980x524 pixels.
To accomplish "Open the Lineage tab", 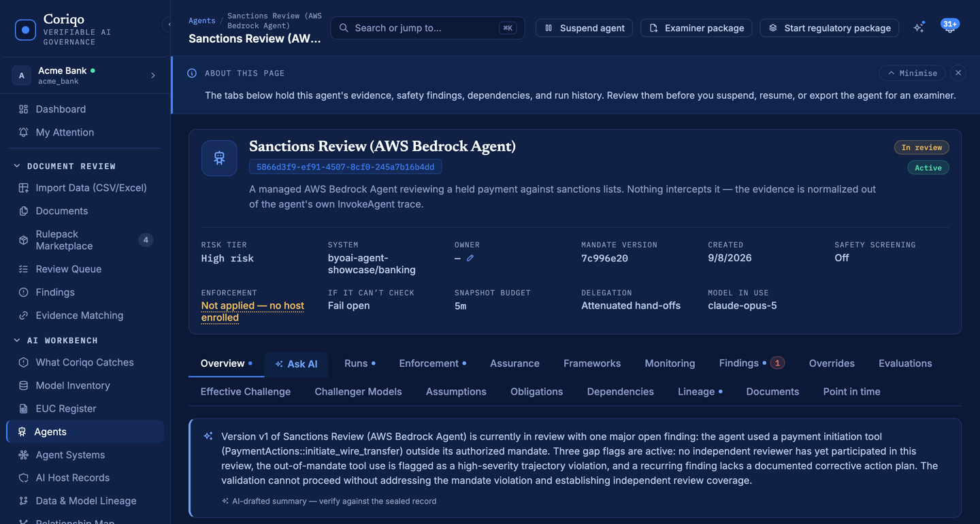I will pyautogui.click(x=700, y=392).
